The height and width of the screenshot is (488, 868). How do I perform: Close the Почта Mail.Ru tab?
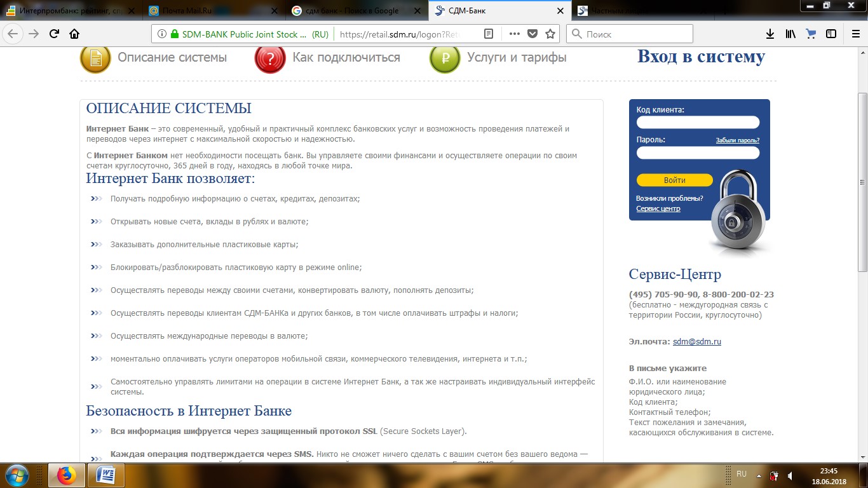274,11
